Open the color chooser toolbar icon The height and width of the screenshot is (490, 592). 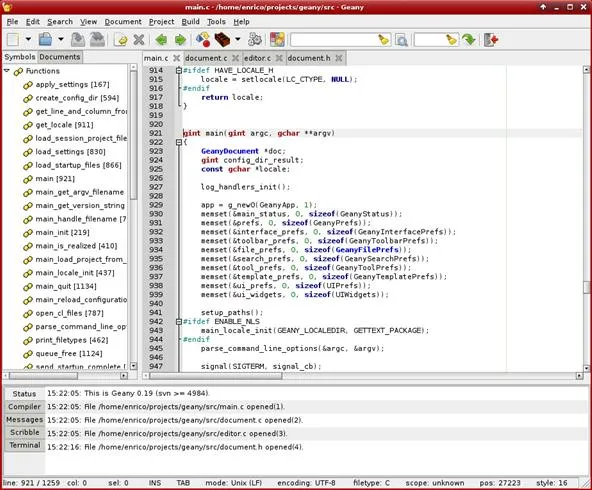[277, 40]
